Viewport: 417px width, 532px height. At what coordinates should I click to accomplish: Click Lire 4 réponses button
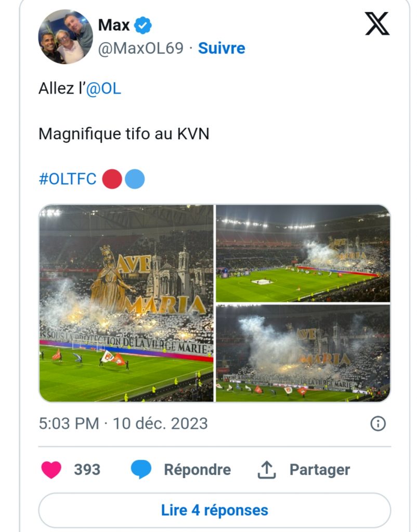coord(214,510)
